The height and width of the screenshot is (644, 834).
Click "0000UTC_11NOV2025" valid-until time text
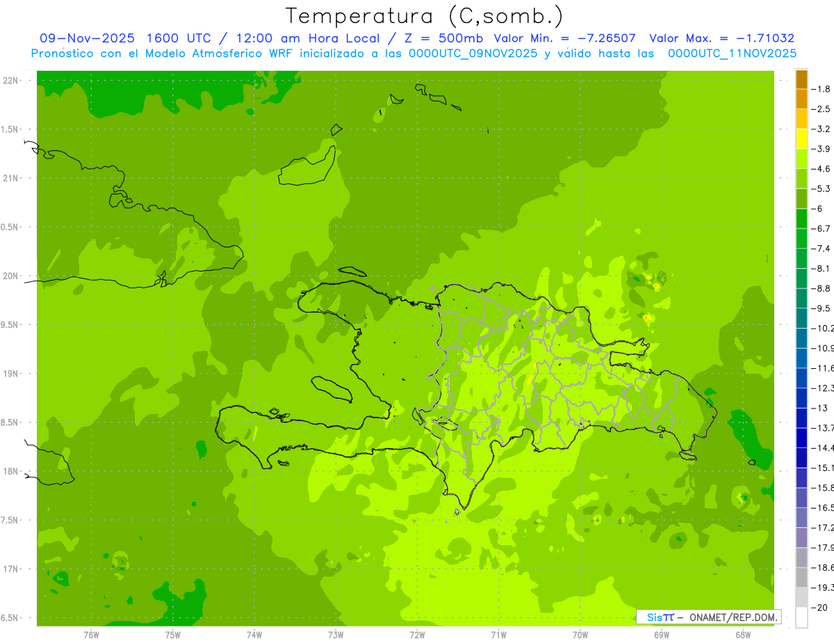click(732, 53)
